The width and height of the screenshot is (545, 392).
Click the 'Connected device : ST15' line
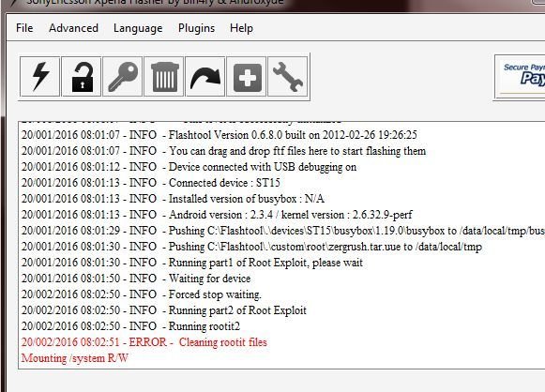150,183
